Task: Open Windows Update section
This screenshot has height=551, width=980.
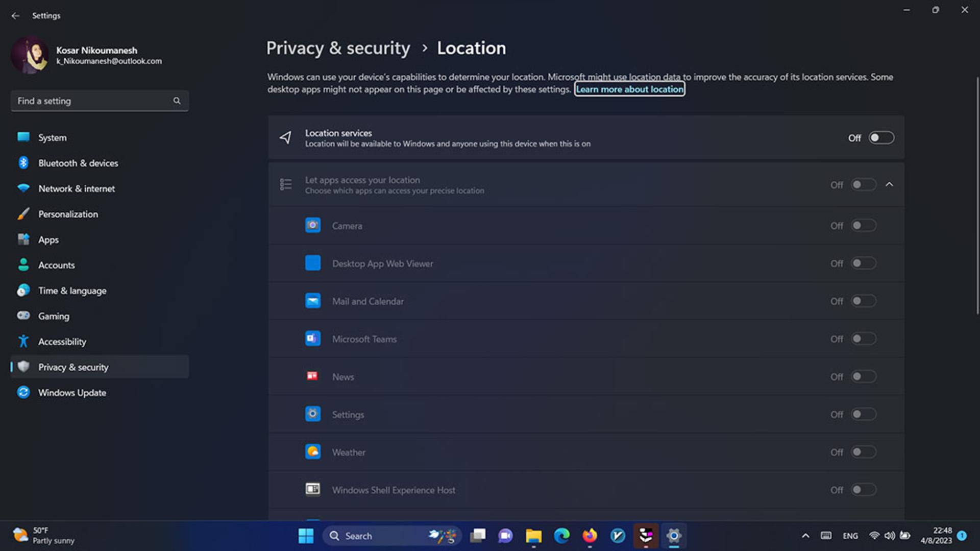Action: [x=100, y=393]
